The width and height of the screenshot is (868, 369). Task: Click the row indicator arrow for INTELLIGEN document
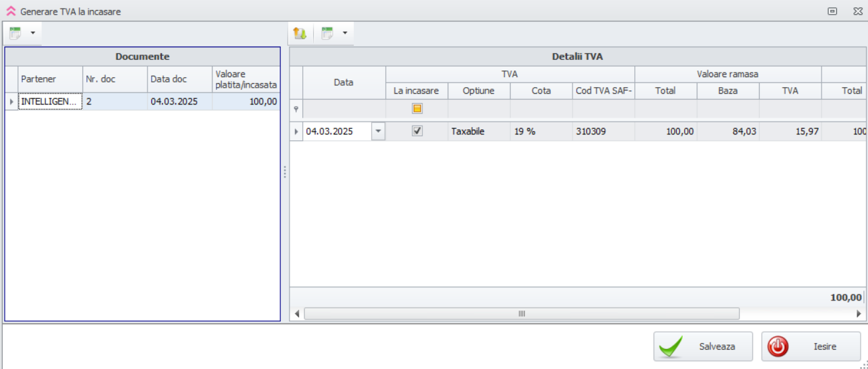[x=11, y=102]
